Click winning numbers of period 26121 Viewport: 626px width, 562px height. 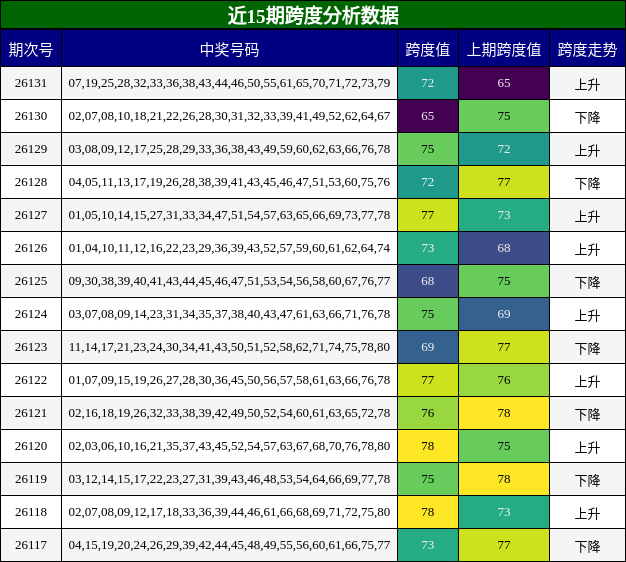(x=229, y=413)
